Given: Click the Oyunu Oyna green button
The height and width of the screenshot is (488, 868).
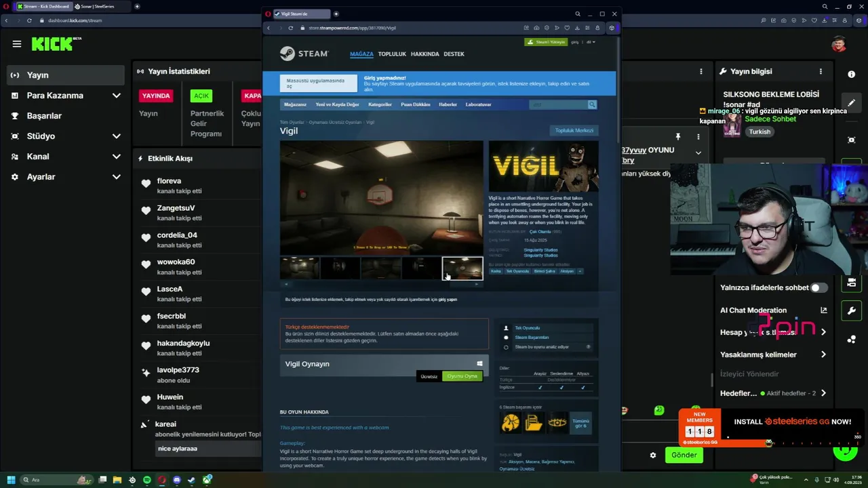Looking at the screenshot, I should pos(462,376).
